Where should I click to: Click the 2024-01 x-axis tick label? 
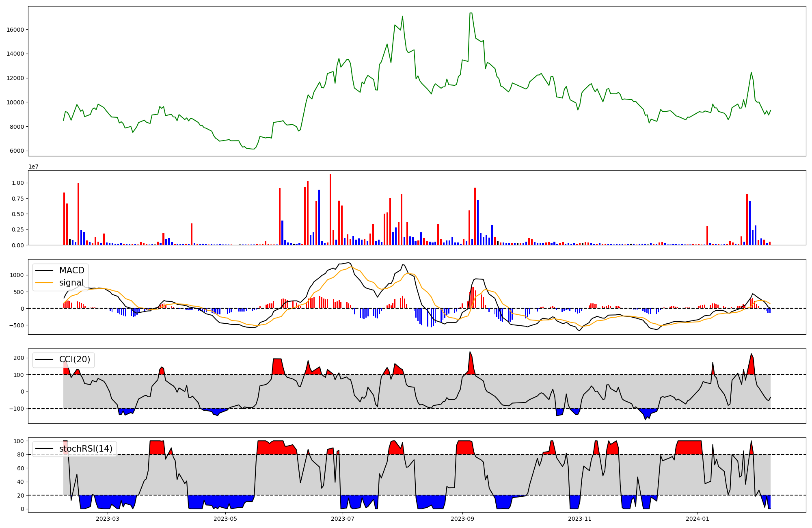[x=698, y=519]
